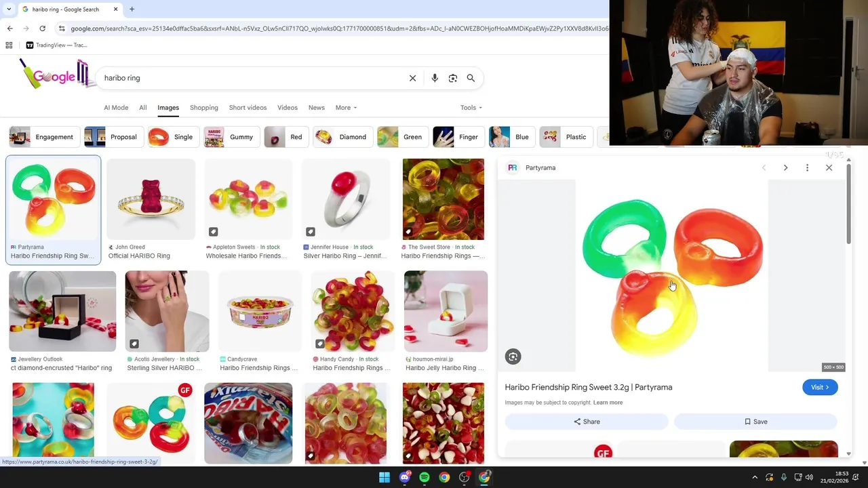The width and height of the screenshot is (868, 488).
Task: Open John Greed Official HARIBO Ring thumbnail
Action: 151,199
